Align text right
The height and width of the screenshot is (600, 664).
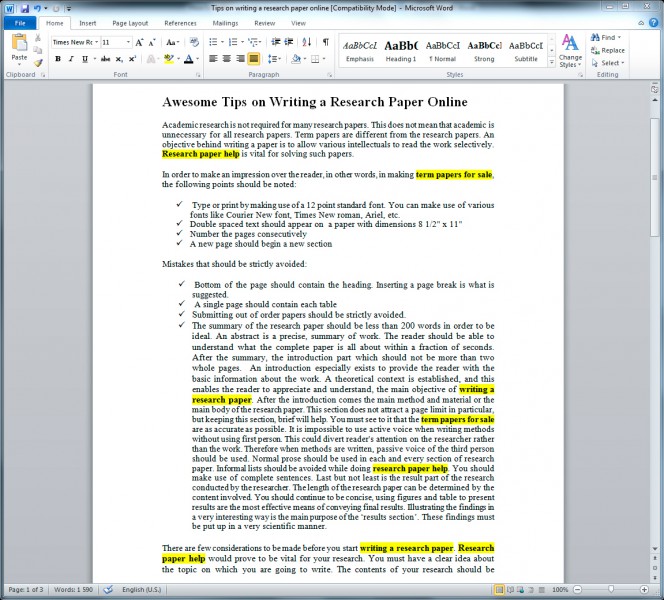[x=241, y=59]
